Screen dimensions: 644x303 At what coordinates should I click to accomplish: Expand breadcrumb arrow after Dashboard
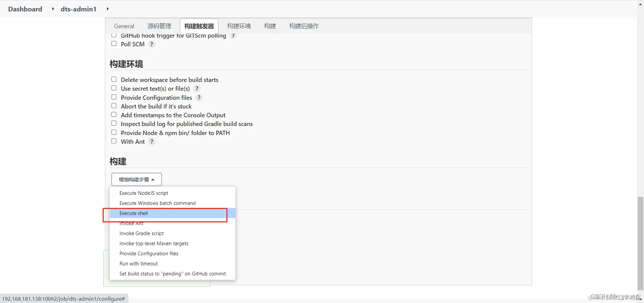(53, 9)
